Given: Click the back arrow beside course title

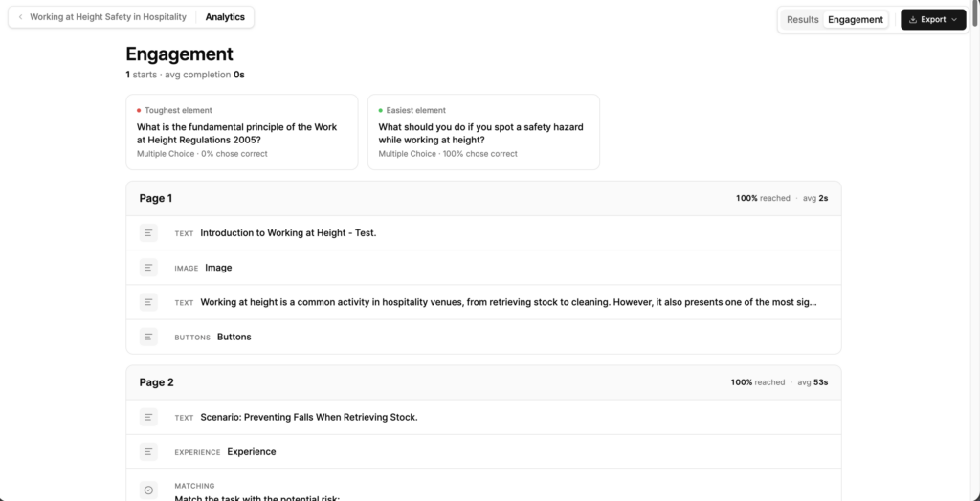Looking at the screenshot, I should click(21, 17).
